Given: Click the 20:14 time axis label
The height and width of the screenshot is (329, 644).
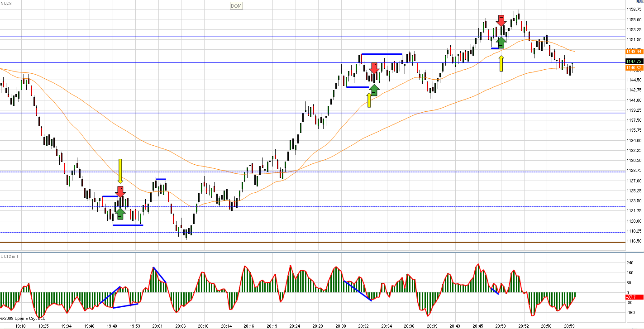Looking at the screenshot, I should (x=226, y=326).
